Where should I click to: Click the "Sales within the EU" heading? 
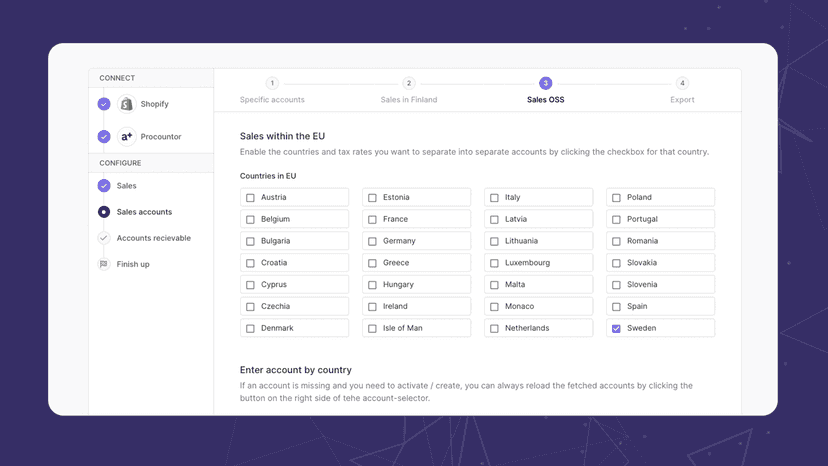283,136
